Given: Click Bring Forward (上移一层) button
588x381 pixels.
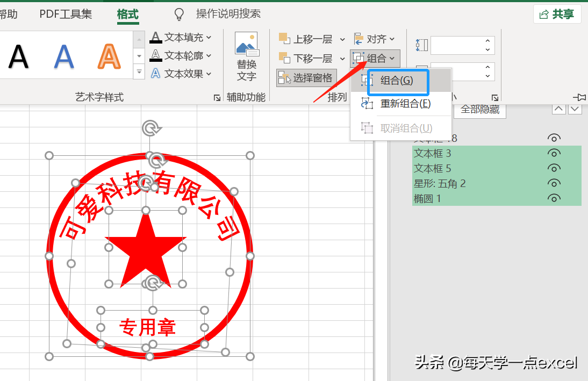Looking at the screenshot, I should point(306,39).
